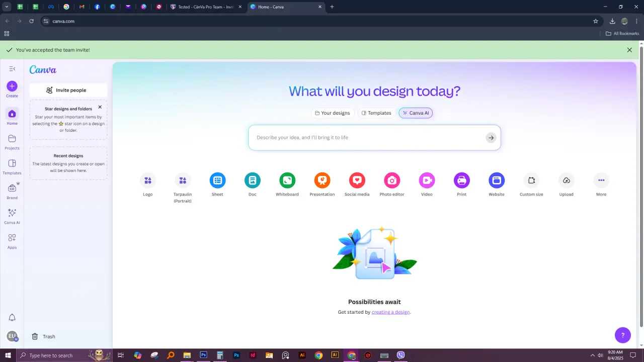Create a new Sheet
644x362 pixels.
(217, 185)
